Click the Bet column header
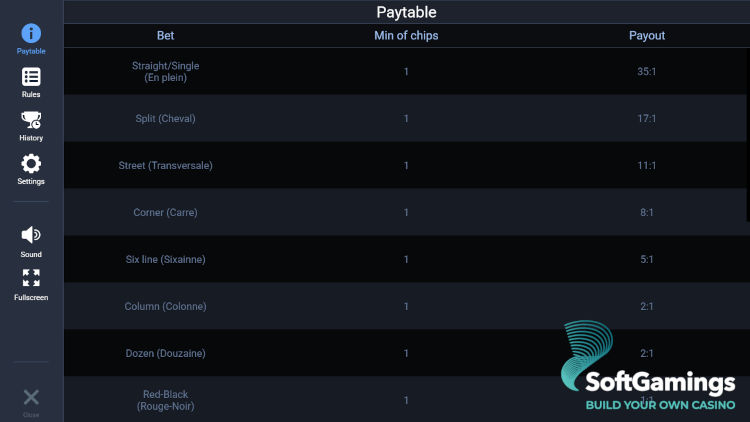The image size is (750, 422). pos(166,36)
